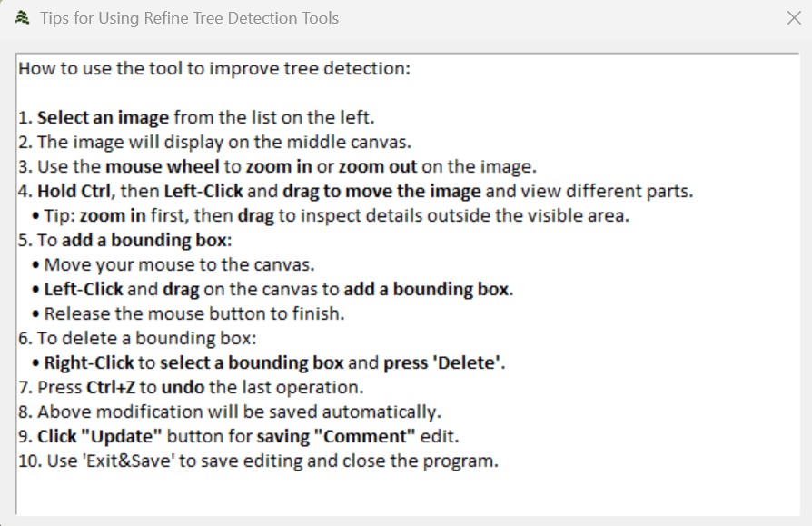This screenshot has width=812, height=526.
Task: Click the "How to use the tool" heading line
Action: click(214, 68)
